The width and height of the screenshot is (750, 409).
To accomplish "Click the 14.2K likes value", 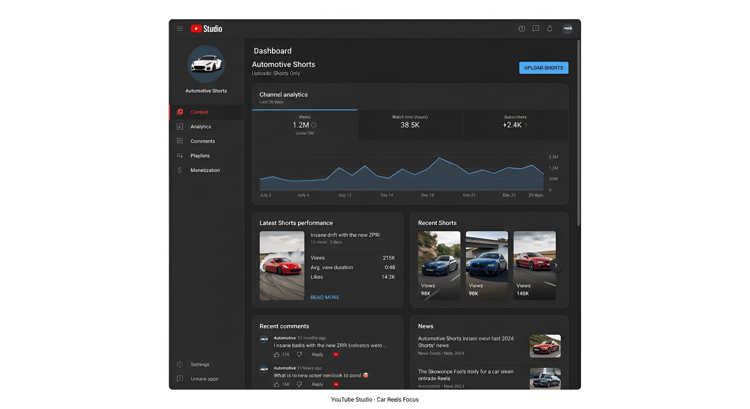I will pyautogui.click(x=388, y=277).
